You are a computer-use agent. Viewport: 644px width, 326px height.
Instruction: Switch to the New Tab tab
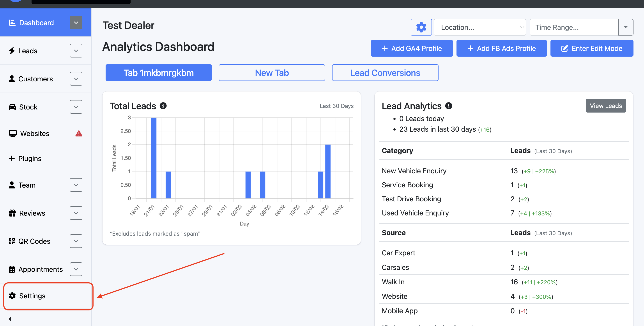point(272,73)
